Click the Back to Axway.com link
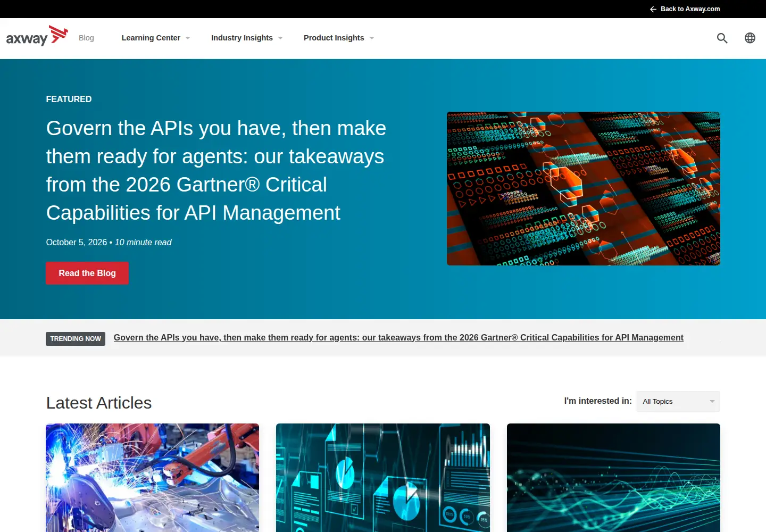This screenshot has width=766, height=532. [x=685, y=9]
